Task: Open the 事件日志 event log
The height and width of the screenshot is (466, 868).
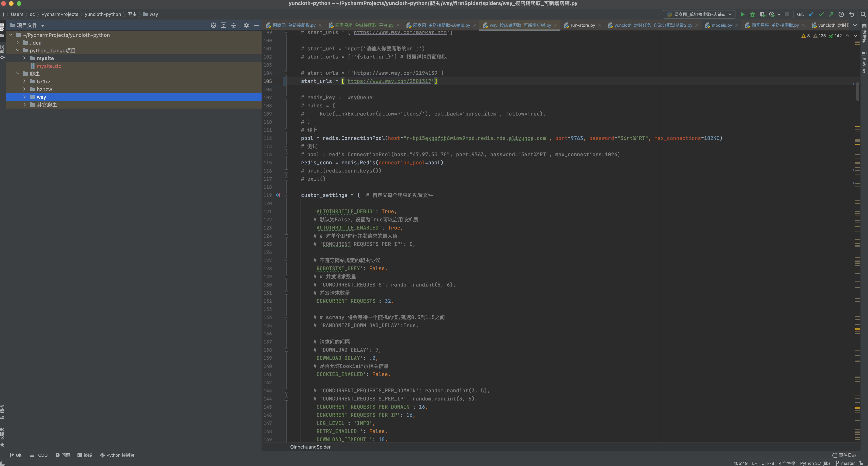Action: [844, 455]
